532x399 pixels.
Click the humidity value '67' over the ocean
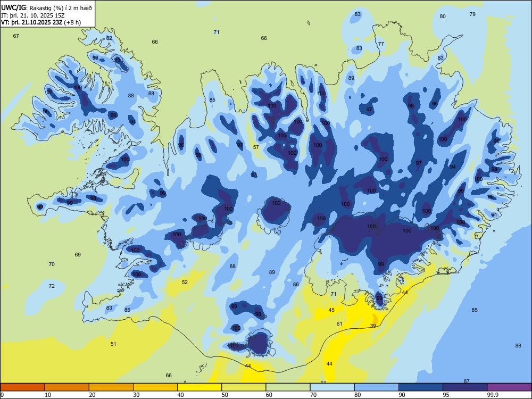coord(16,36)
